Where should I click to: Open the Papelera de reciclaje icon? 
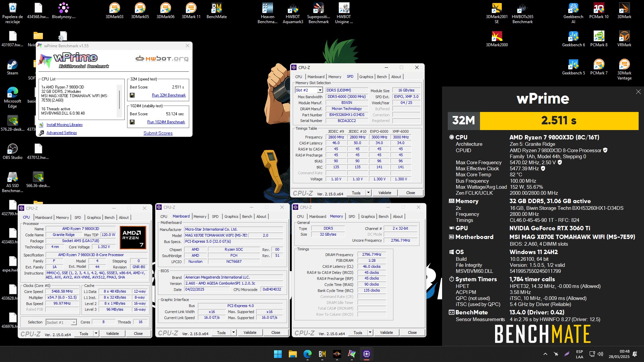click(x=12, y=13)
